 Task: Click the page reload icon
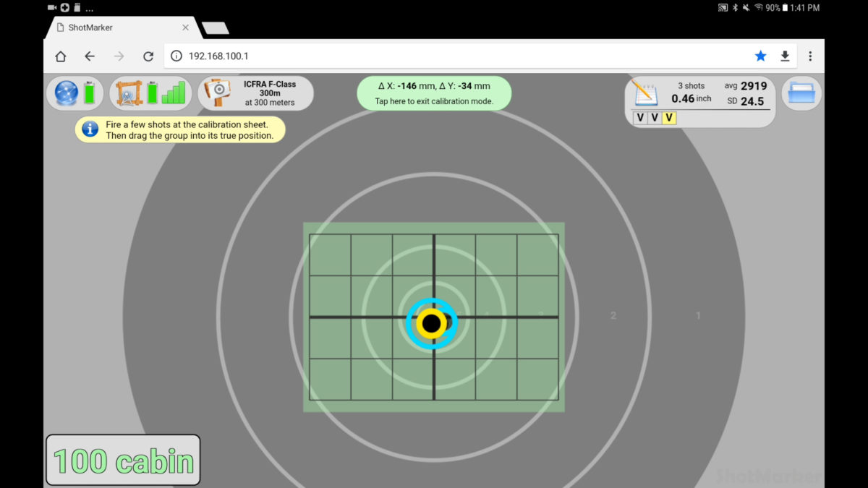[x=148, y=56]
